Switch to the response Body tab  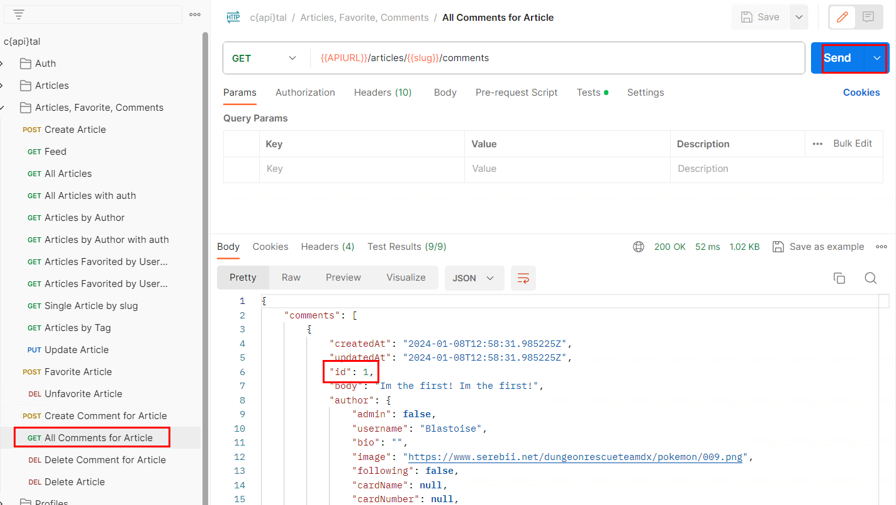coord(228,247)
